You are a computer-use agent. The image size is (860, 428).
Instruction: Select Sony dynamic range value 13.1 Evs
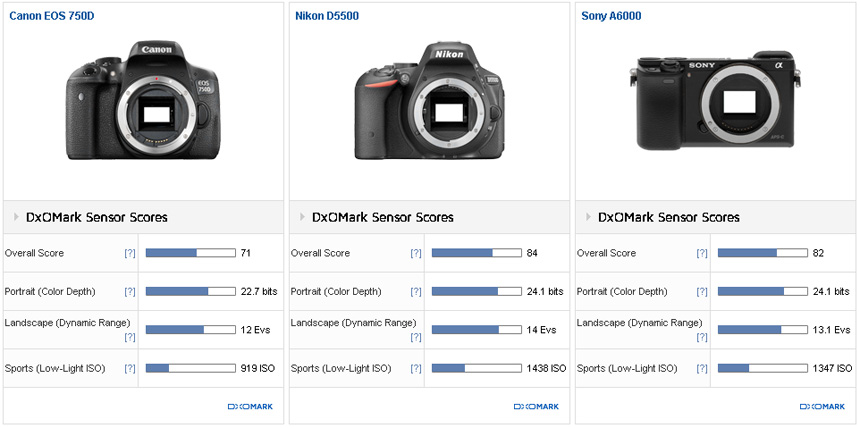point(831,330)
